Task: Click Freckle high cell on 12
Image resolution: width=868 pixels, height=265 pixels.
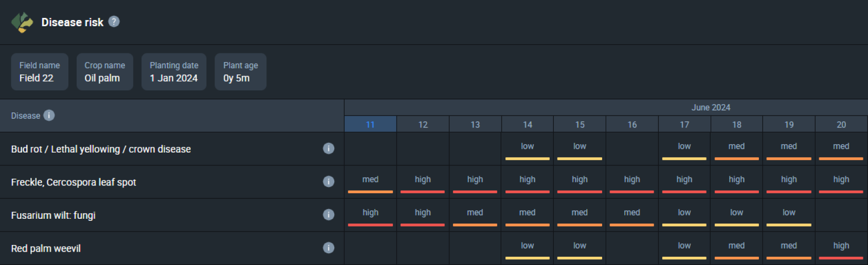Action: point(423,182)
